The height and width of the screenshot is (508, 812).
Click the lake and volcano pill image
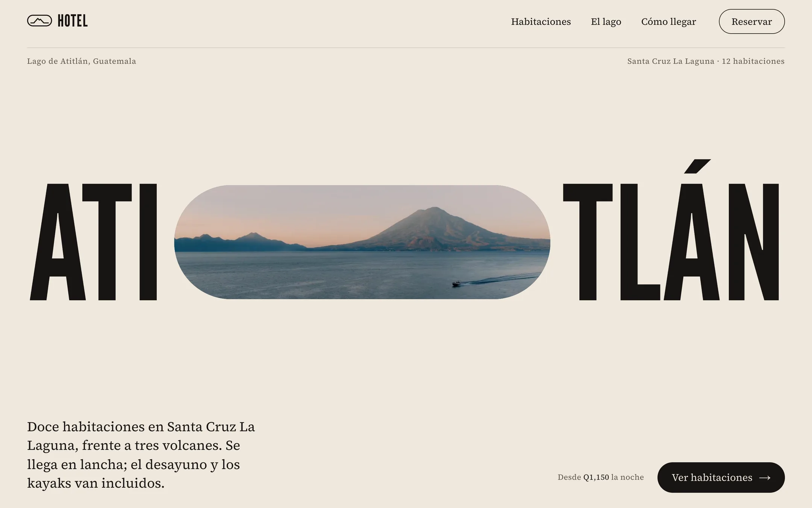pyautogui.click(x=362, y=242)
